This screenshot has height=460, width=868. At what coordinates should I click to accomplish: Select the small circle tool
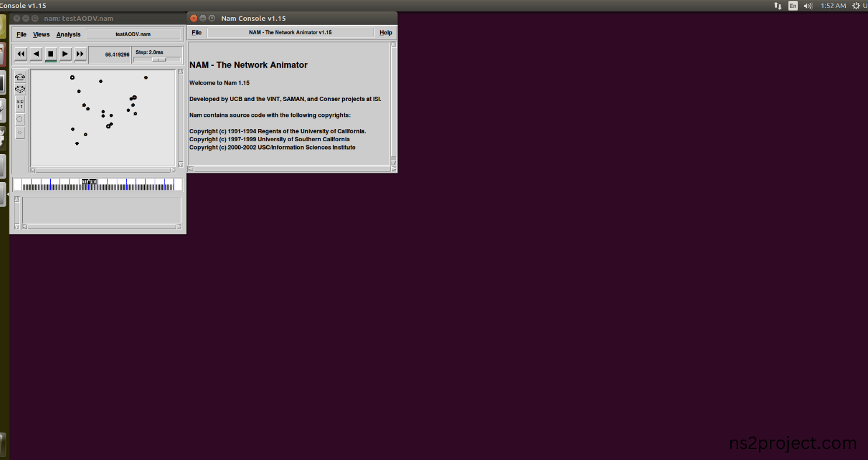[20, 133]
